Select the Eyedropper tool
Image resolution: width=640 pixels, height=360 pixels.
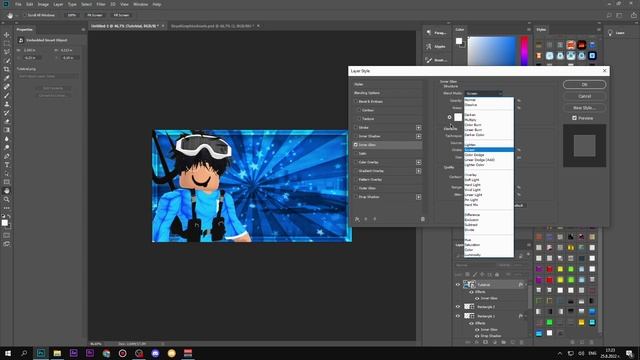(x=7, y=78)
